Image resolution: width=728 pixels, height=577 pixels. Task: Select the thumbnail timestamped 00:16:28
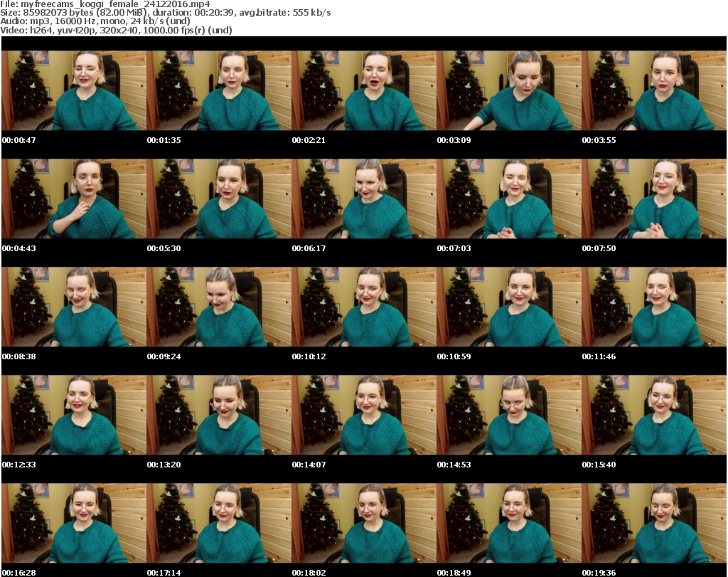click(x=74, y=523)
